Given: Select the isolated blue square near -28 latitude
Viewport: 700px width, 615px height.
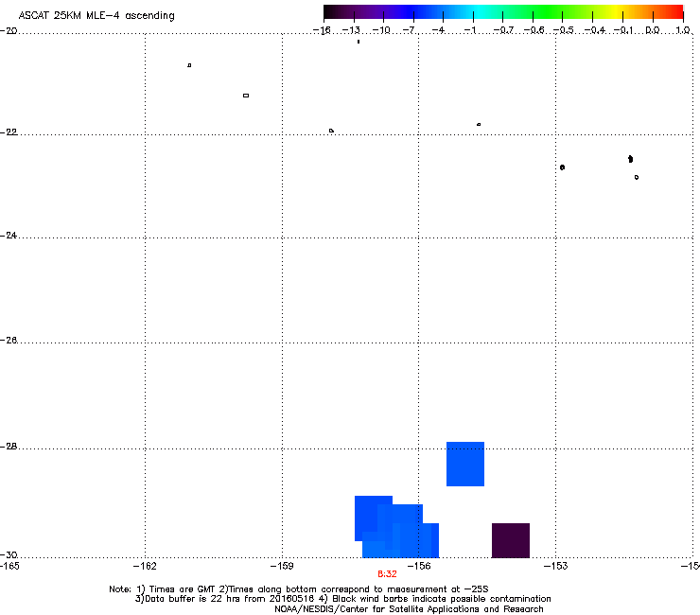Looking at the screenshot, I should [465, 464].
